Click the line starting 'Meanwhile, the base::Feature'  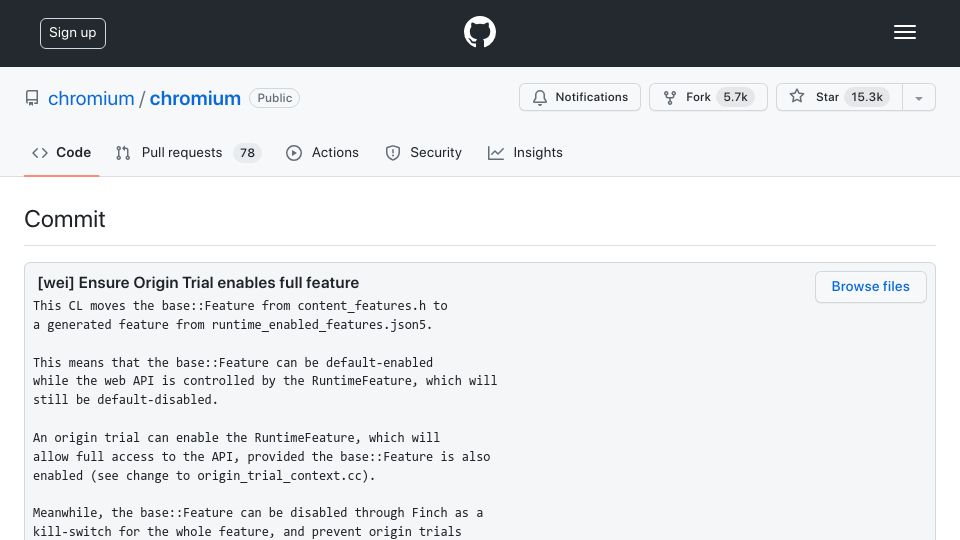point(258,513)
